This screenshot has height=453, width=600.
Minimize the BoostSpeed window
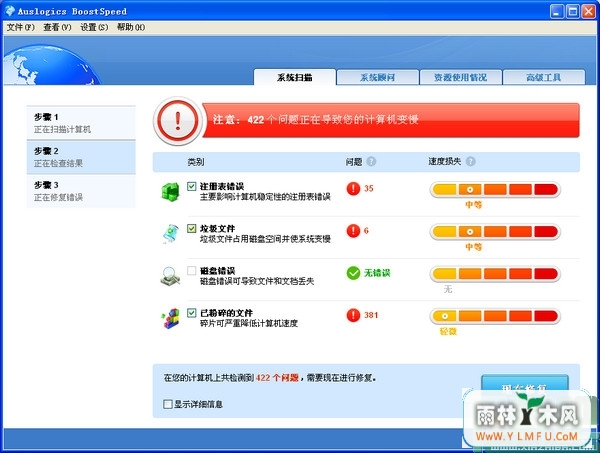tap(557, 11)
